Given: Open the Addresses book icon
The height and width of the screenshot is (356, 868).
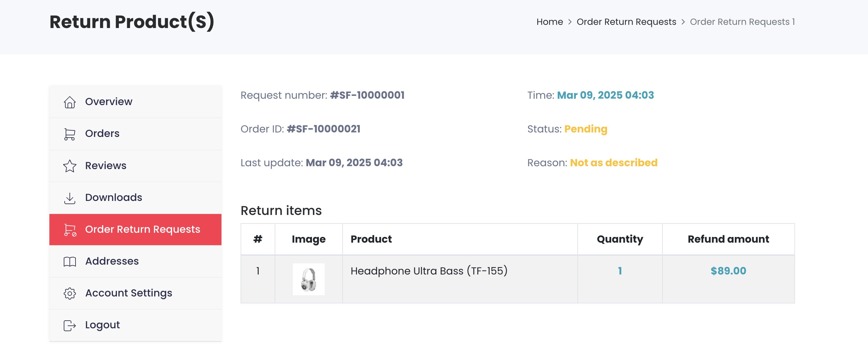Looking at the screenshot, I should (x=70, y=261).
